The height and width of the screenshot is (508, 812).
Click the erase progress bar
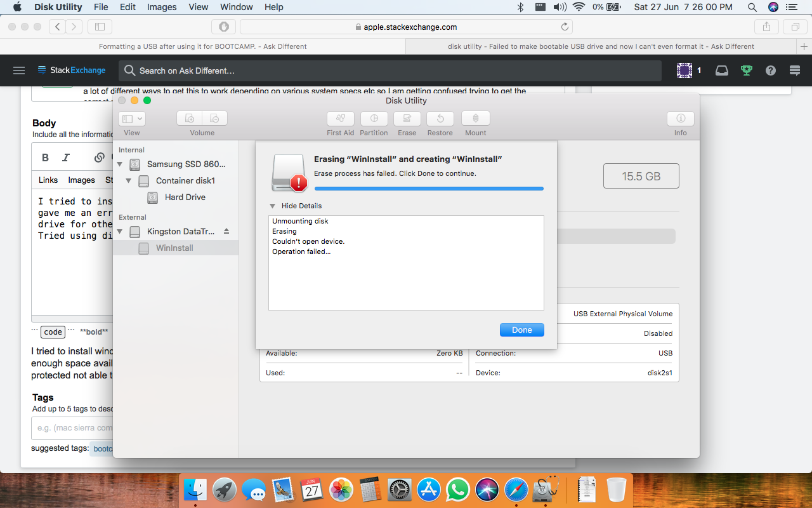429,188
